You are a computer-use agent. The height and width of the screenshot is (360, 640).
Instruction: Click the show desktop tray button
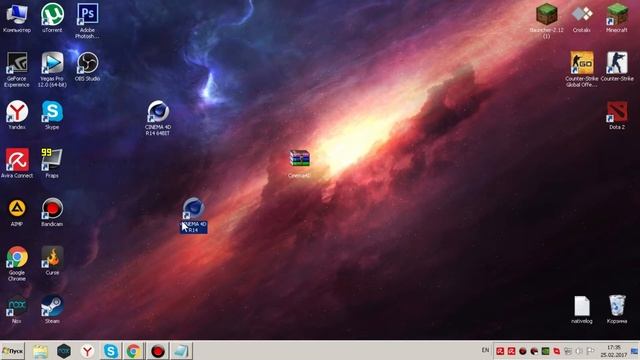tap(635, 351)
